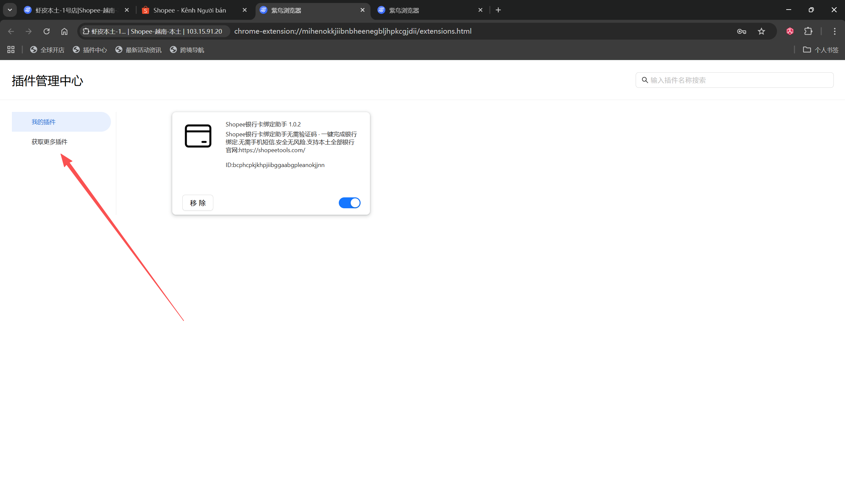
Task: Open the apps grid in bookmarks bar
Action: (11, 50)
